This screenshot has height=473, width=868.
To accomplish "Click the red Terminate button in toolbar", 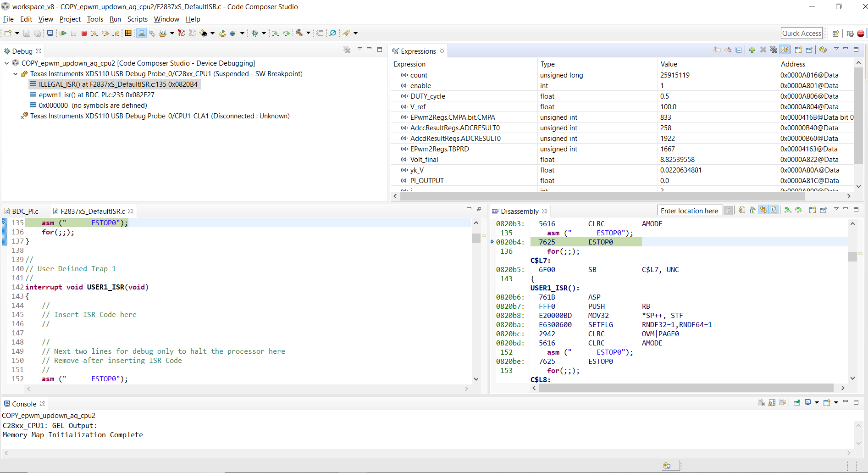I will click(x=84, y=33).
